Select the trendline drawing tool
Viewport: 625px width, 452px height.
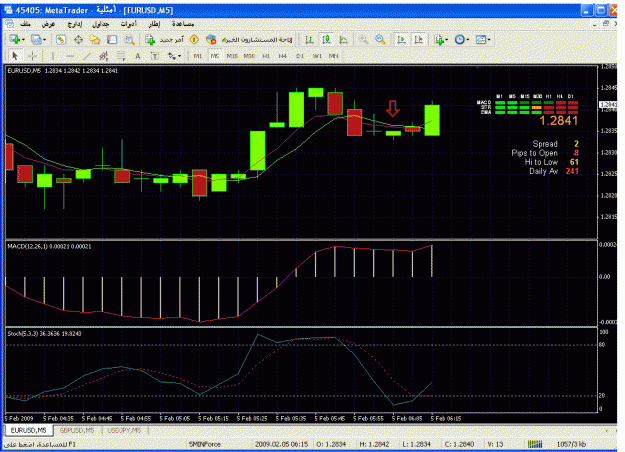click(86, 56)
